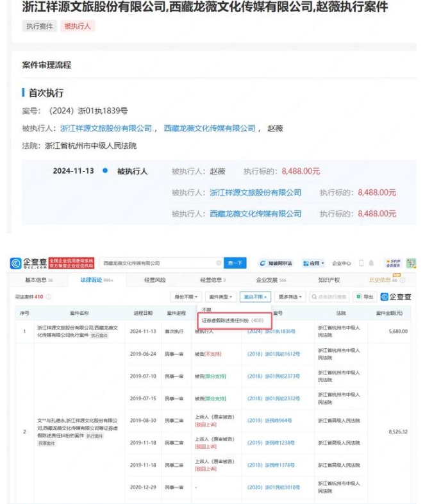
Task: Click the 案件金额(元) column header
Action: pos(389,313)
